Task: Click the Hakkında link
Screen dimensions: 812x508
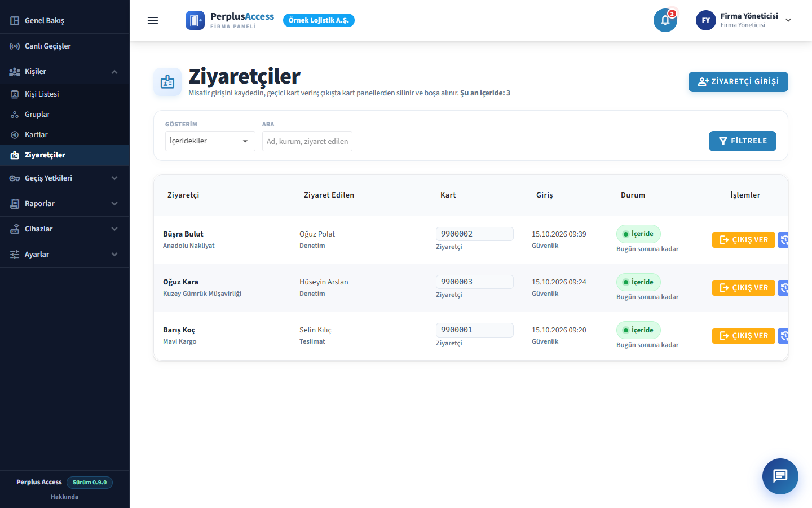Action: tap(64, 497)
